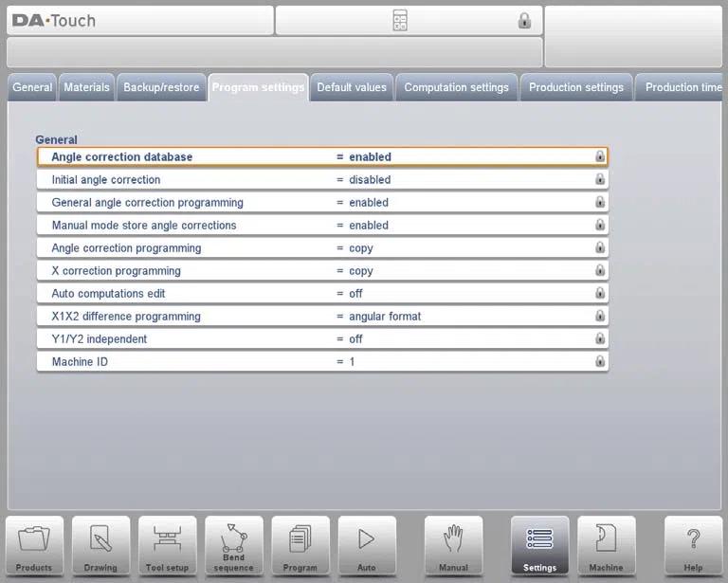Click lock icon on Manual mode store angle corrections
This screenshot has height=583, width=728.
[600, 225]
